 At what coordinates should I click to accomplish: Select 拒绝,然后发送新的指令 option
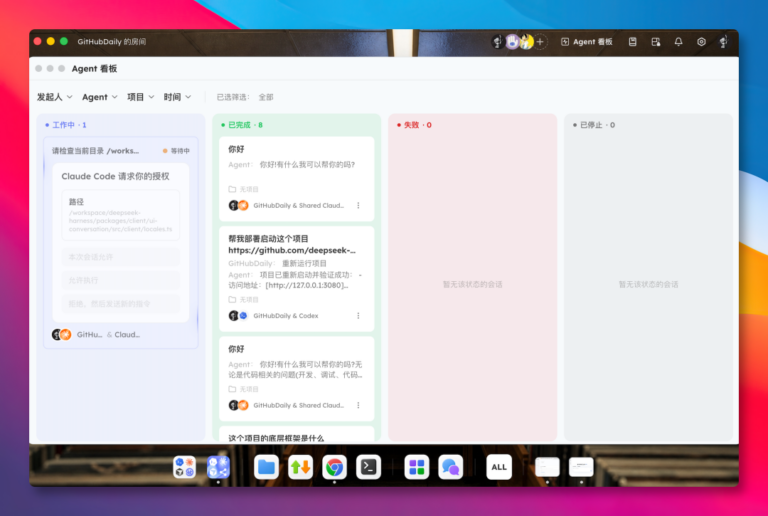[x=120, y=304]
